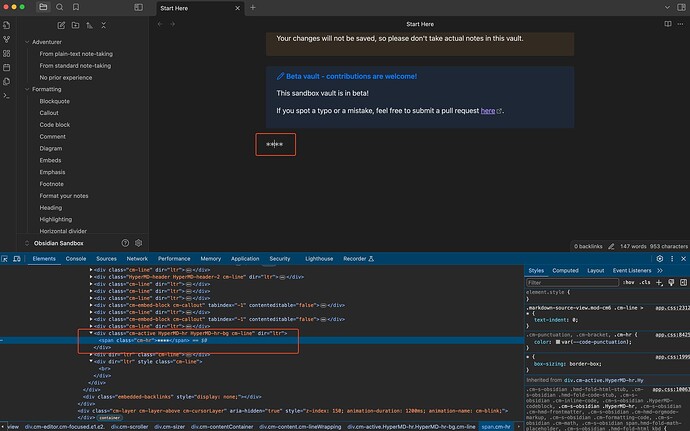This screenshot has height=431, width=690.
Task: Open the Blockquote note
Action: pyautogui.click(x=55, y=101)
